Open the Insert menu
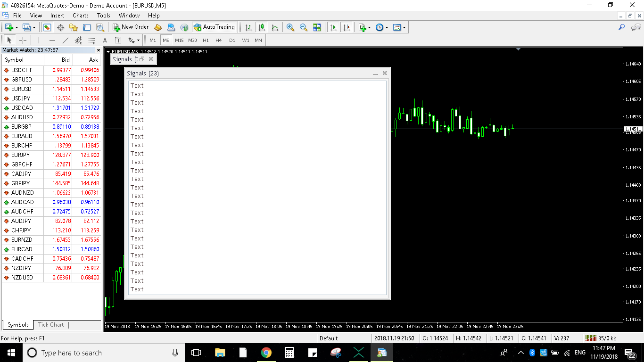The image size is (644, 362). click(57, 16)
